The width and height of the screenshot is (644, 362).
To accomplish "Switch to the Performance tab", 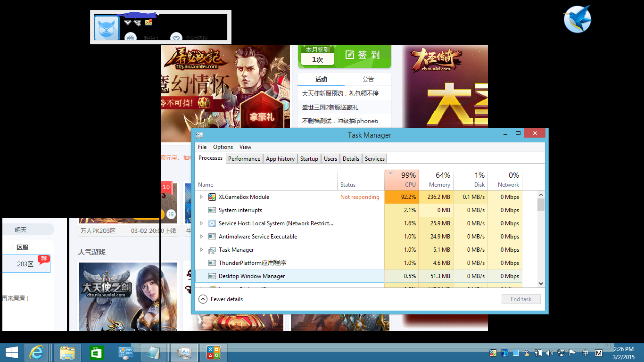I will coord(244,159).
